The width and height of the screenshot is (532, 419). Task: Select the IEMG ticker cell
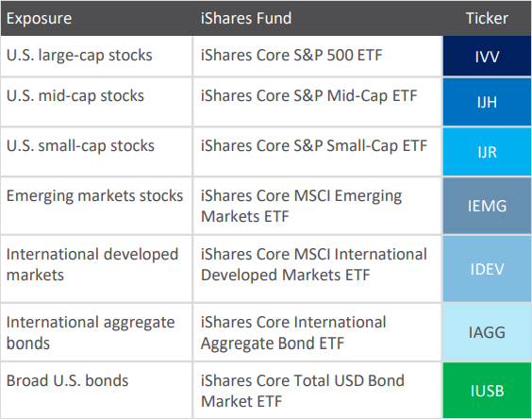click(x=487, y=206)
